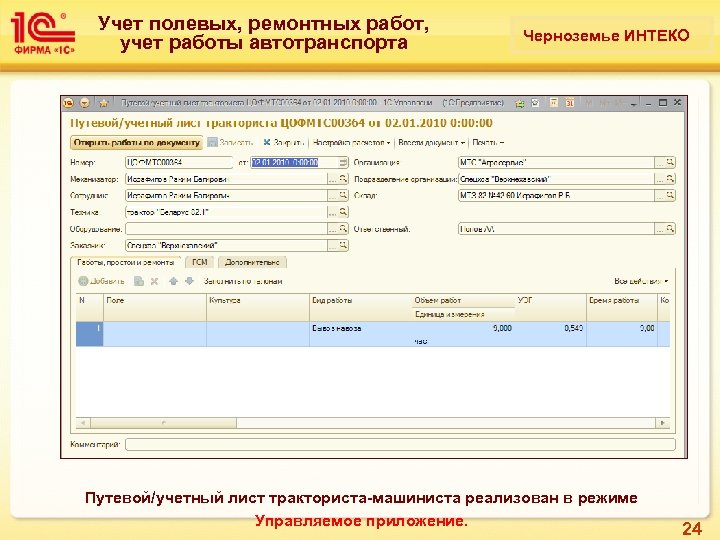Click the ellipsis select button for Оборудование

point(332,229)
